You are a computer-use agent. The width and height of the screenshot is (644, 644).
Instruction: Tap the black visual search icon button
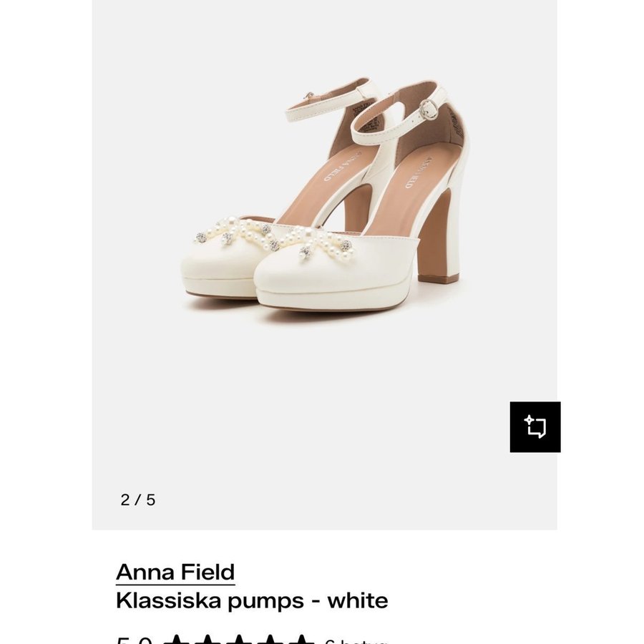[535, 427]
